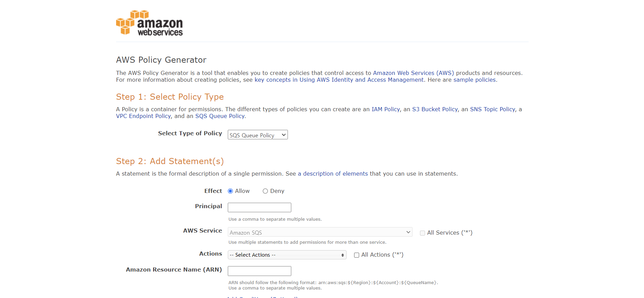The image size is (644, 298).
Task: Click the Amazon Web Services logo
Action: 149,23
